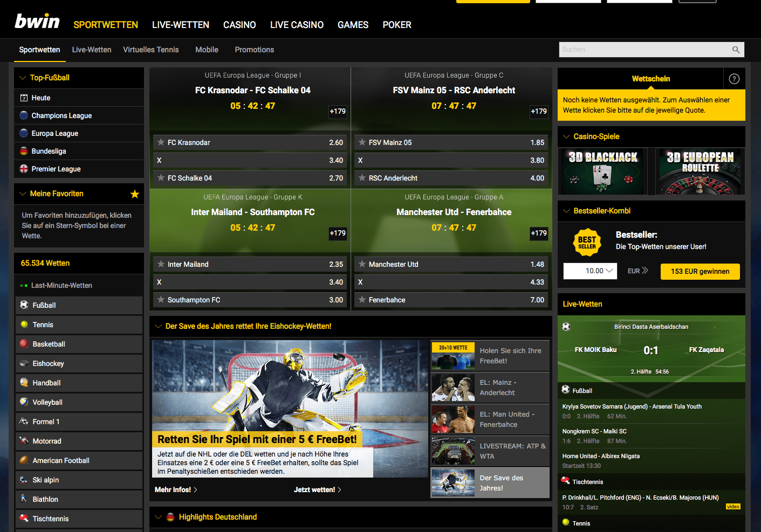Screen dimensions: 761x532
Task: Expand +179 markets for Krasnodar - Schalke
Action: click(338, 112)
